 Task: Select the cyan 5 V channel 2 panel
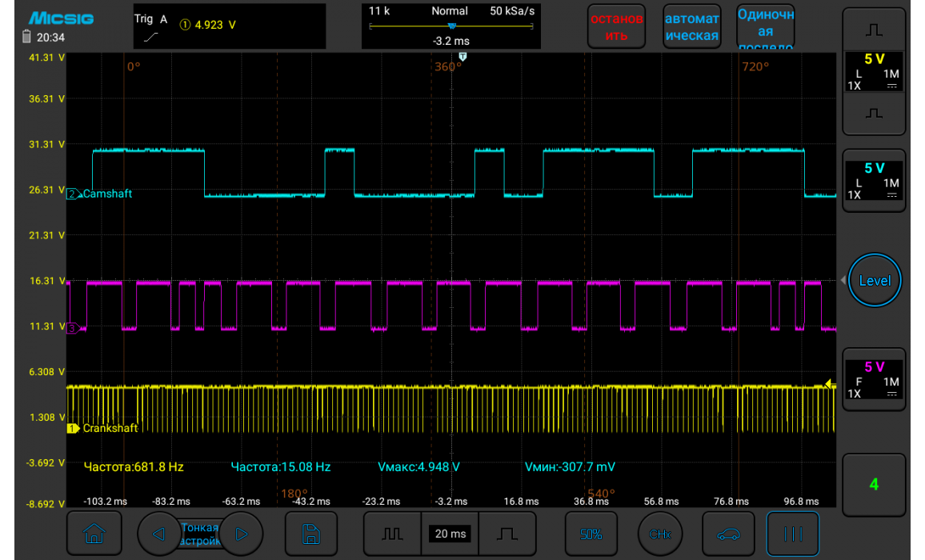pyautogui.click(x=874, y=180)
